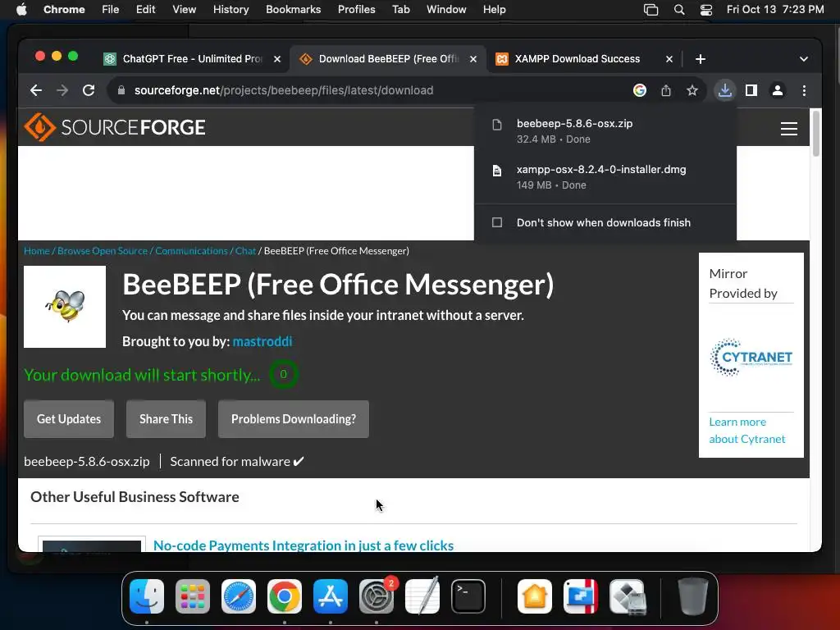The height and width of the screenshot is (630, 840).
Task: Open the side panel icon
Action: [751, 90]
